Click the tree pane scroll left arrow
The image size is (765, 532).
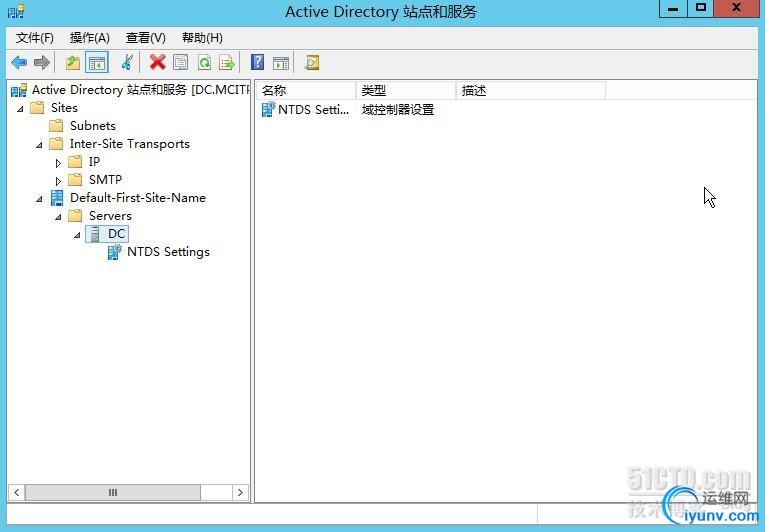[17, 492]
